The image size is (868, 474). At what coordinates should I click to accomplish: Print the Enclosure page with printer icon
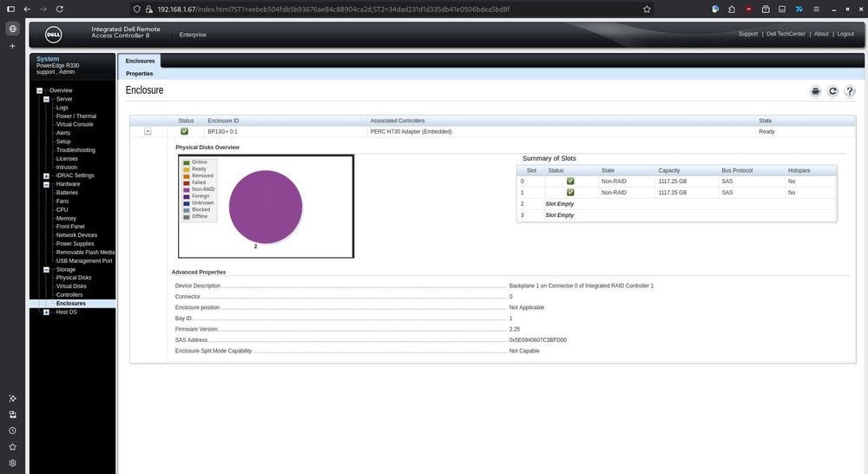[x=815, y=91]
